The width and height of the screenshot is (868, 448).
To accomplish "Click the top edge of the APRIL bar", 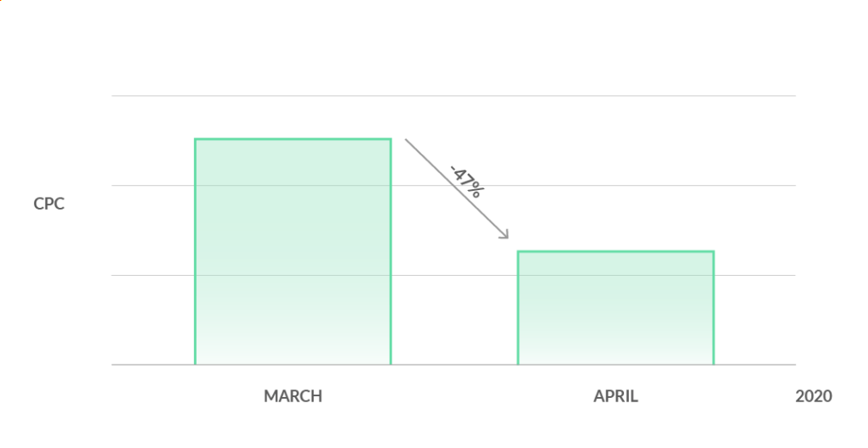I will pyautogui.click(x=615, y=251).
